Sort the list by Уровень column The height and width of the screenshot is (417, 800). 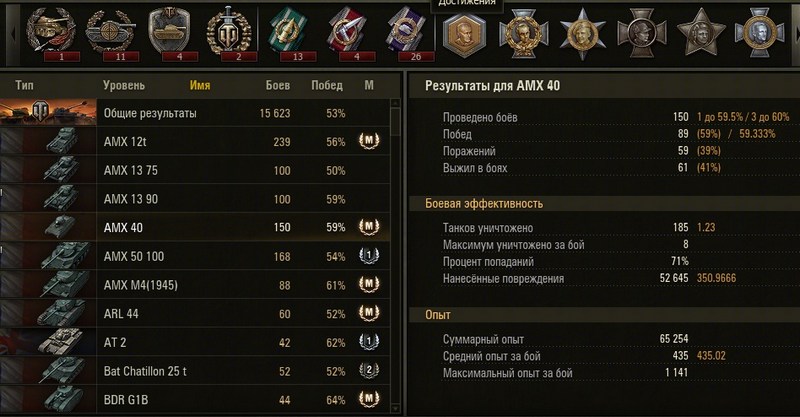[x=124, y=86]
